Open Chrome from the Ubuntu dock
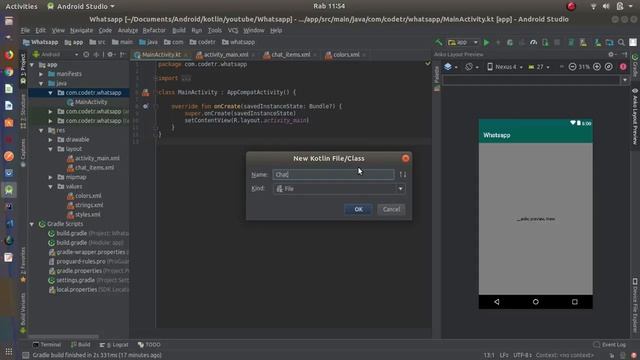 (9, 72)
